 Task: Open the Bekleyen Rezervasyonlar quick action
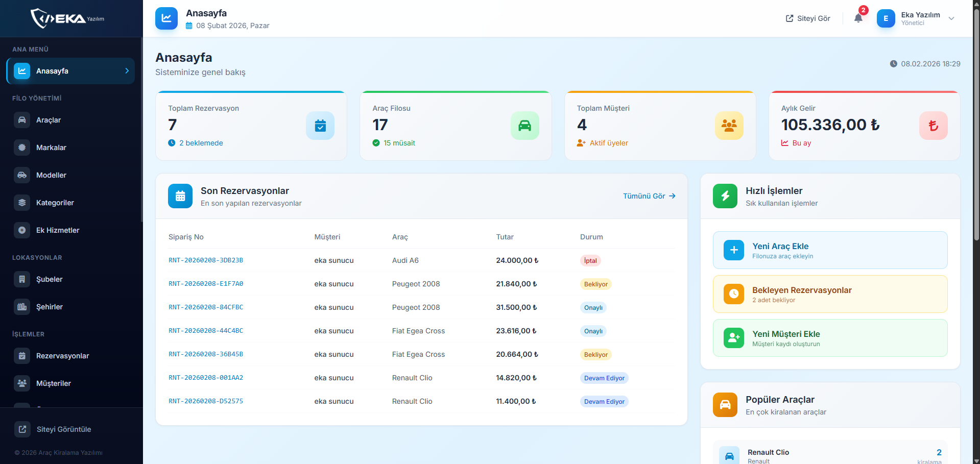pos(830,294)
